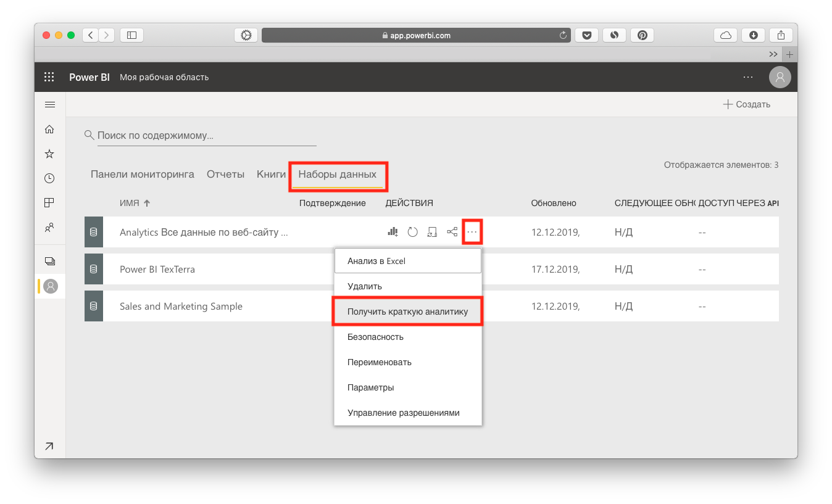Click the Pocket extension icon
Viewport: 832px width, 504px height.
(586, 35)
